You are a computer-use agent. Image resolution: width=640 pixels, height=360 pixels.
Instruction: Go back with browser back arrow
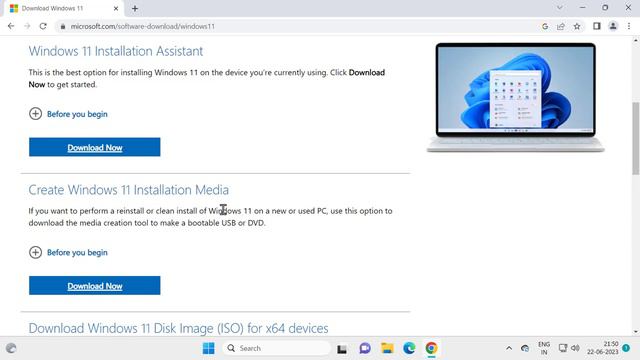point(11,26)
